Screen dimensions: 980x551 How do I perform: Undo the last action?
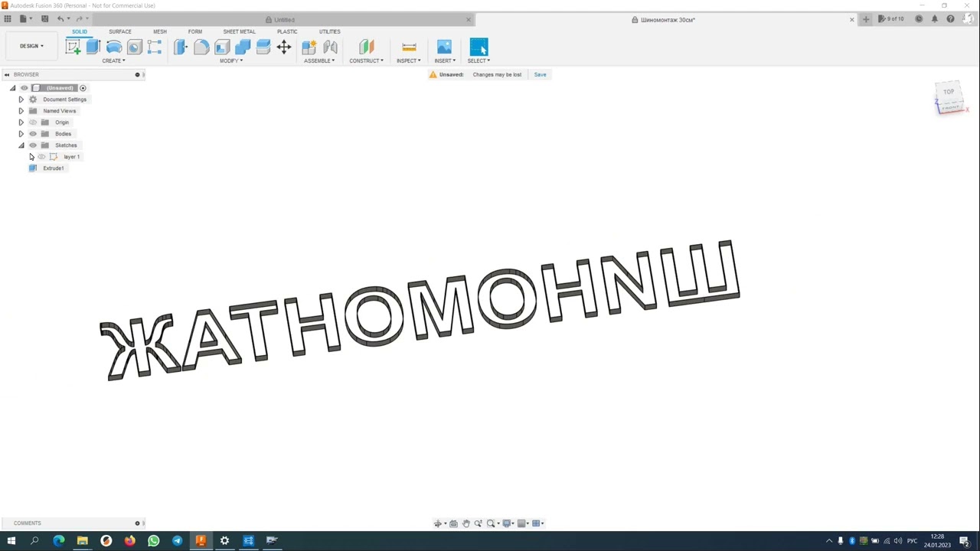pos(60,19)
